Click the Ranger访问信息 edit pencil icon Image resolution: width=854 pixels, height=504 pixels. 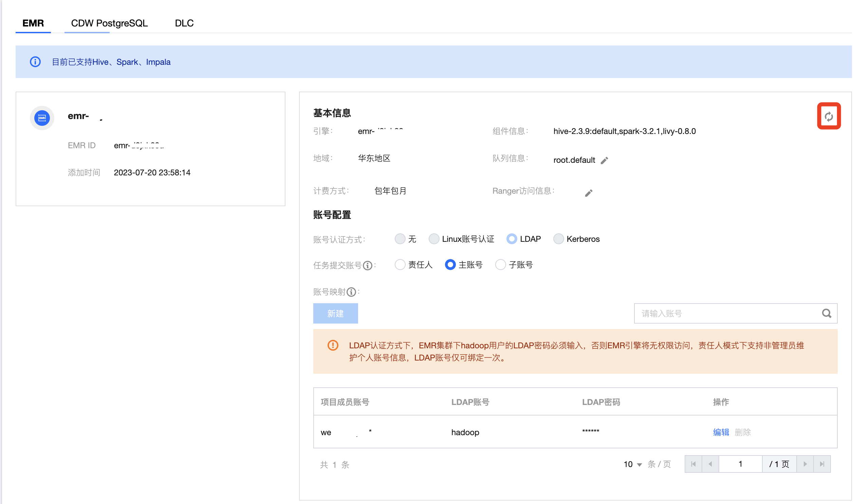coord(589,193)
